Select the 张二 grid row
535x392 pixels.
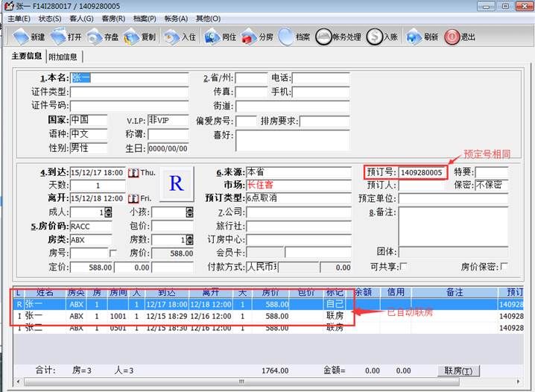[267, 328]
